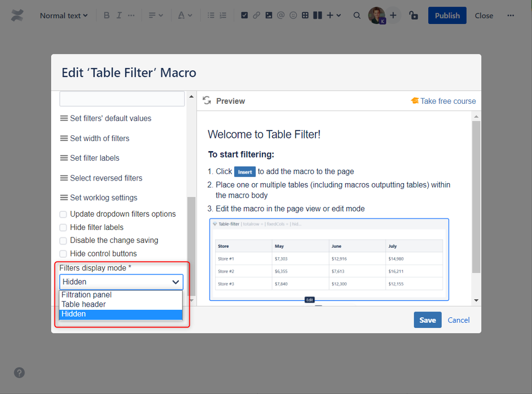Click the Edit tag on preview
Viewport: 532px width, 394px height.
[309, 300]
